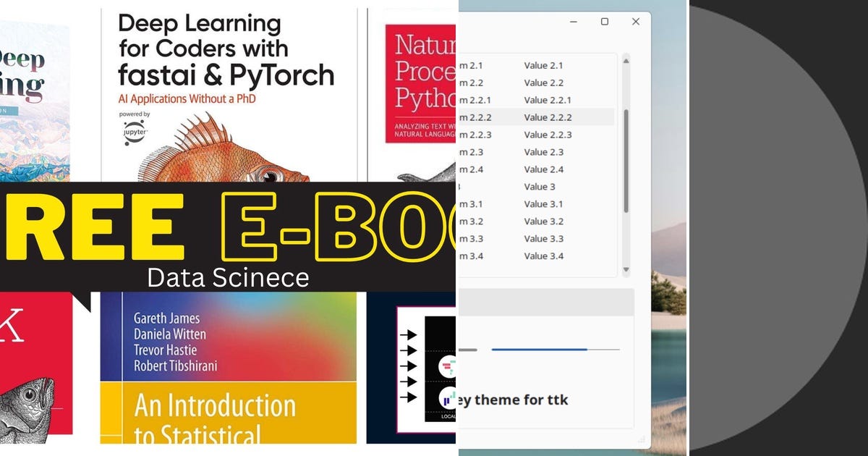
Task: Open the red Natural Language Processing book cover
Action: coord(420,83)
